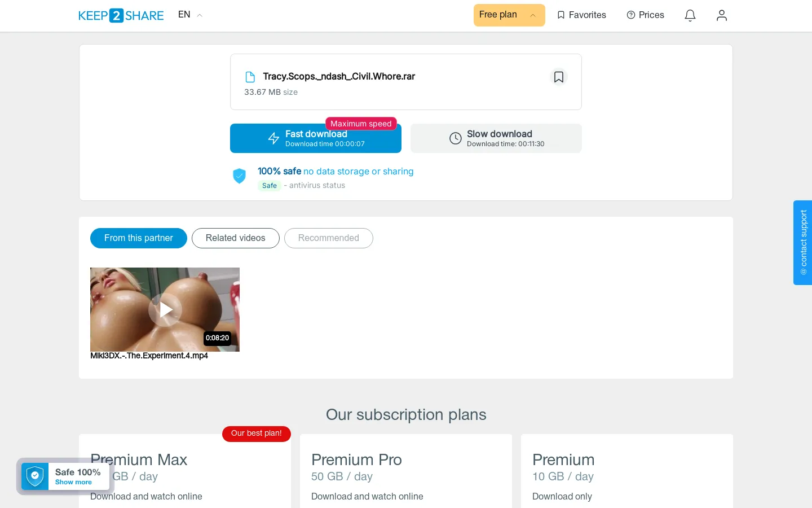Bookmark the file using bookmark icon
This screenshot has height=508, width=812.
[x=558, y=77]
